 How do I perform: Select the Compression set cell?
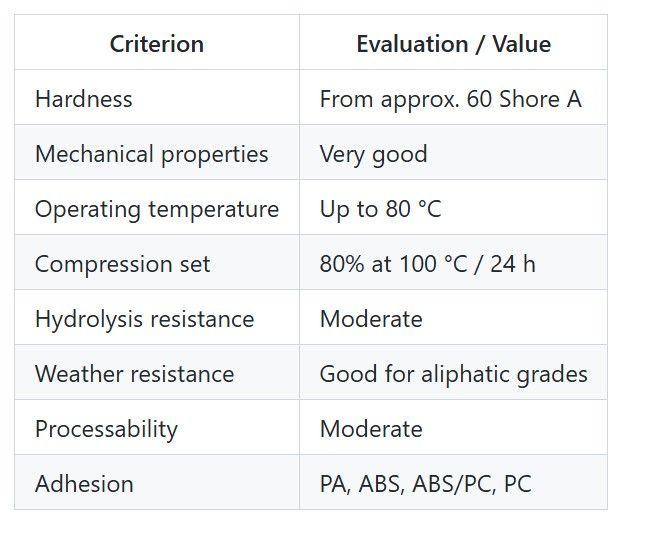[x=123, y=264]
